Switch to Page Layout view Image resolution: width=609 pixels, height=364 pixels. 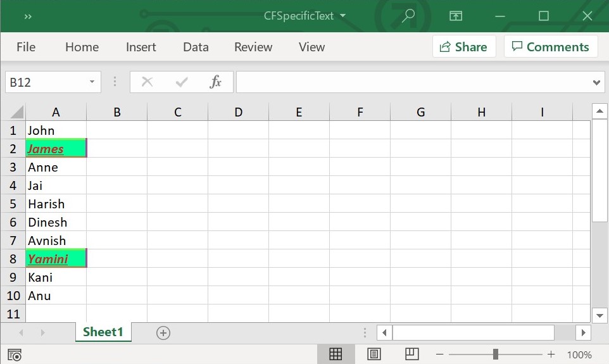pyautogui.click(x=374, y=355)
